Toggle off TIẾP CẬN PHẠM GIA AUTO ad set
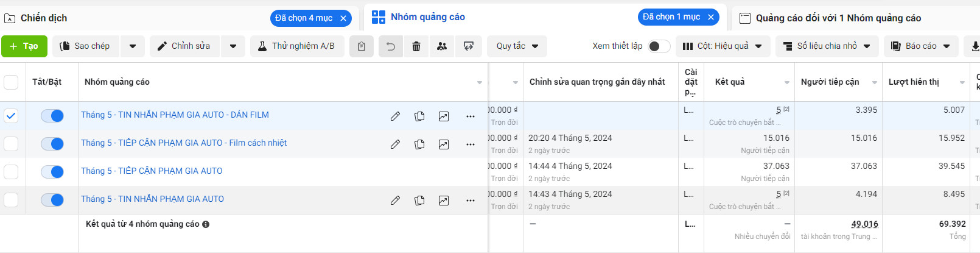This screenshot has width=980, height=253. click(x=52, y=172)
